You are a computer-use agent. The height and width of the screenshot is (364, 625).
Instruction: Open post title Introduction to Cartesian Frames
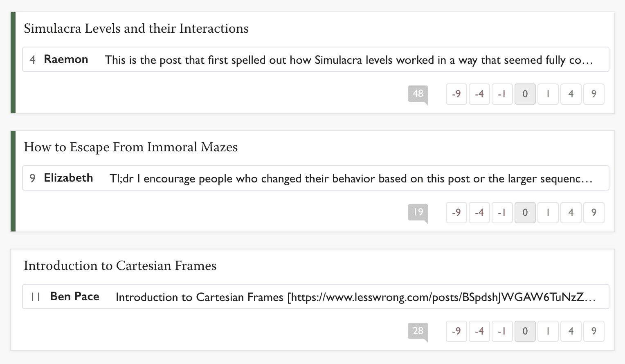coord(120,266)
